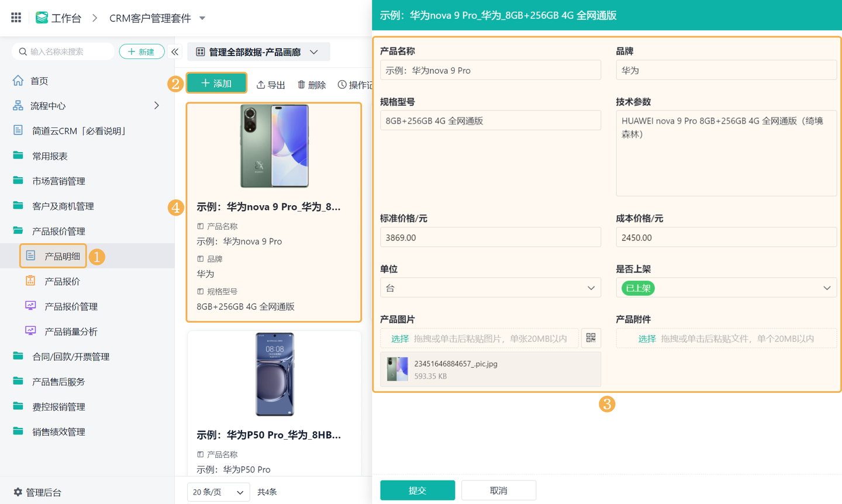Click the 产品销量分析 dashboard icon
This screenshot has height=504, width=842.
pyautogui.click(x=30, y=331)
